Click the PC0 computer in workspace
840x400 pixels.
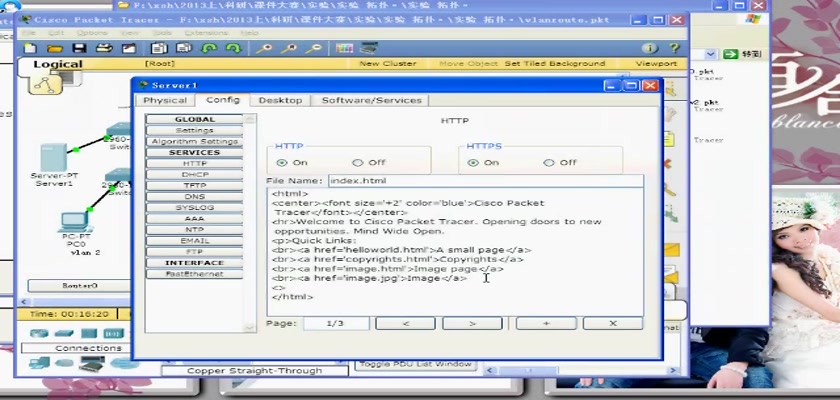coord(74,222)
